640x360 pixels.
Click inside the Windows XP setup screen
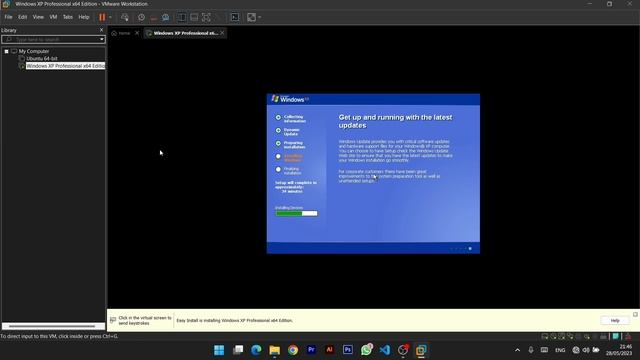373,173
